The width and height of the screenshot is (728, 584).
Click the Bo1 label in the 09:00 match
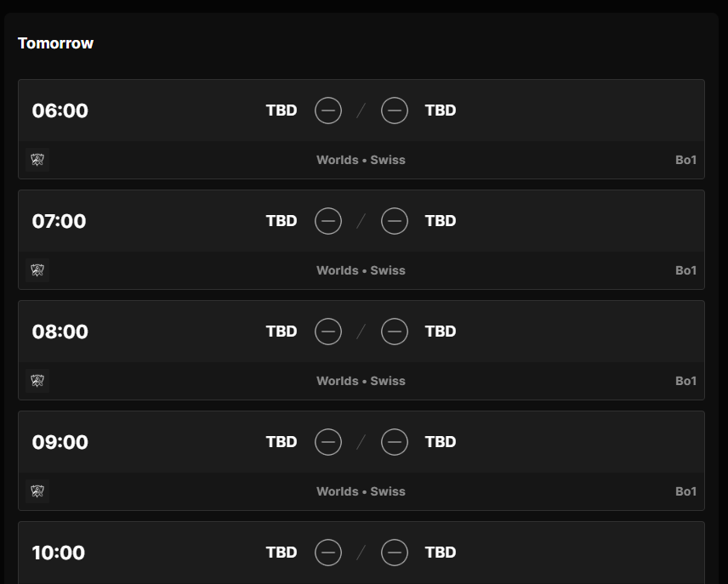coord(685,491)
